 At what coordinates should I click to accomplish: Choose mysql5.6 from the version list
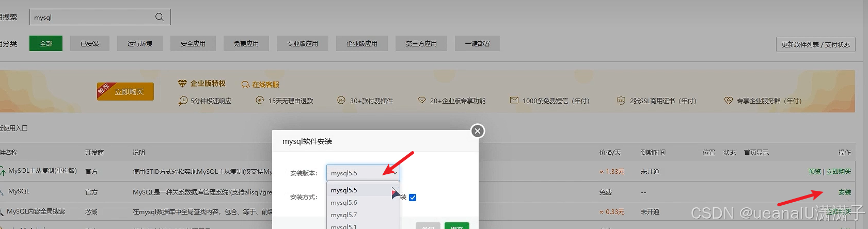point(363,203)
